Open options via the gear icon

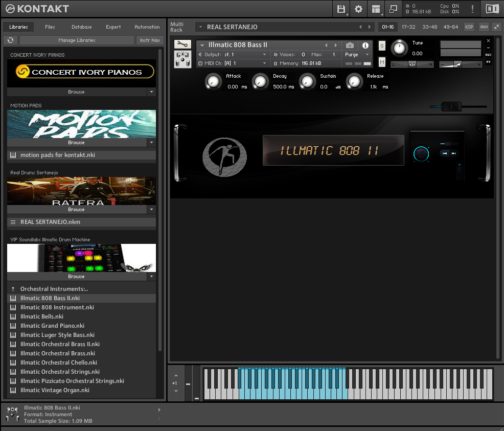point(358,9)
